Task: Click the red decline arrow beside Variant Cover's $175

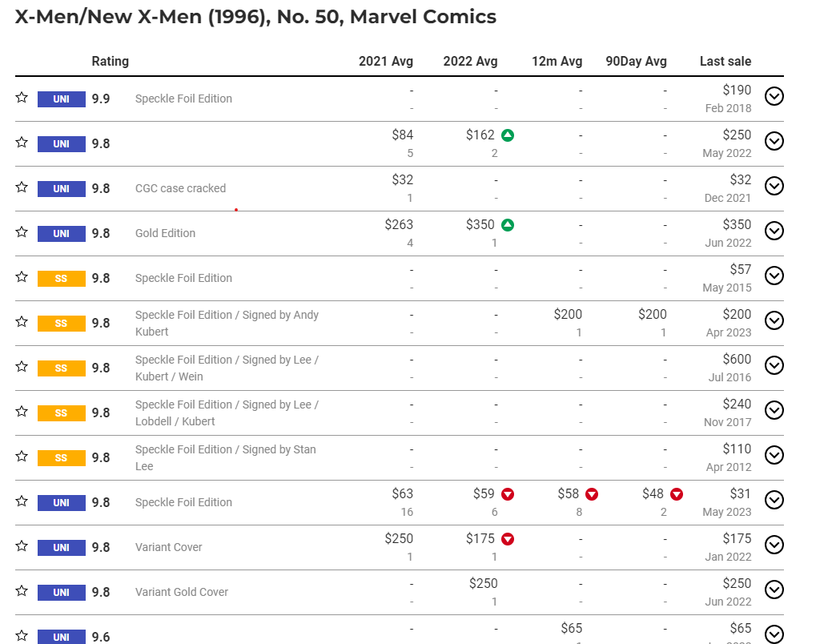Action: tap(507, 539)
